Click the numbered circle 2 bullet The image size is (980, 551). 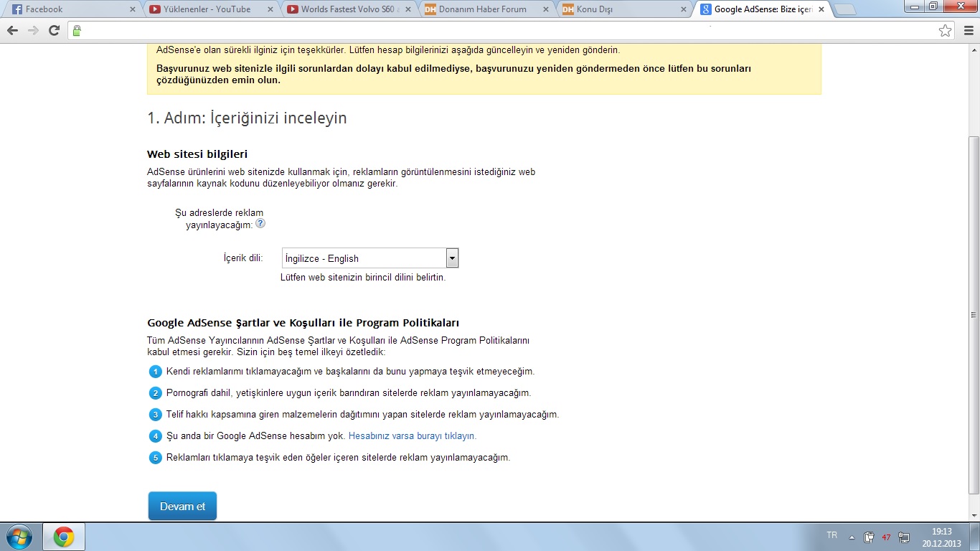pyautogui.click(x=156, y=393)
